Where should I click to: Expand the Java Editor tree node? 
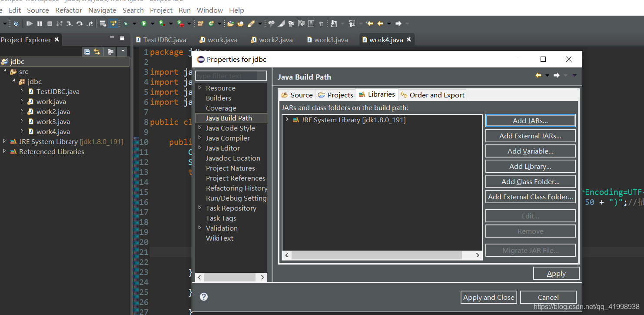pos(200,148)
